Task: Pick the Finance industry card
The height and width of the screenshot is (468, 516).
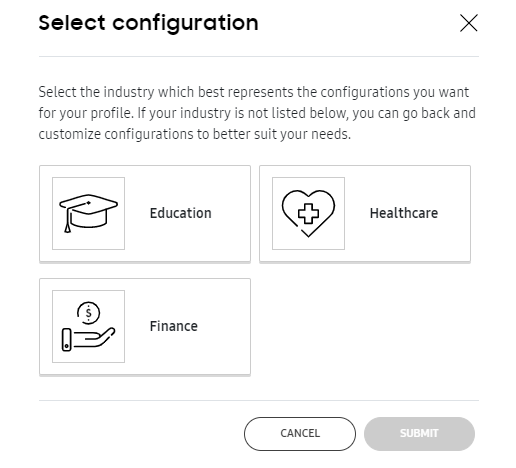Action: (145, 327)
